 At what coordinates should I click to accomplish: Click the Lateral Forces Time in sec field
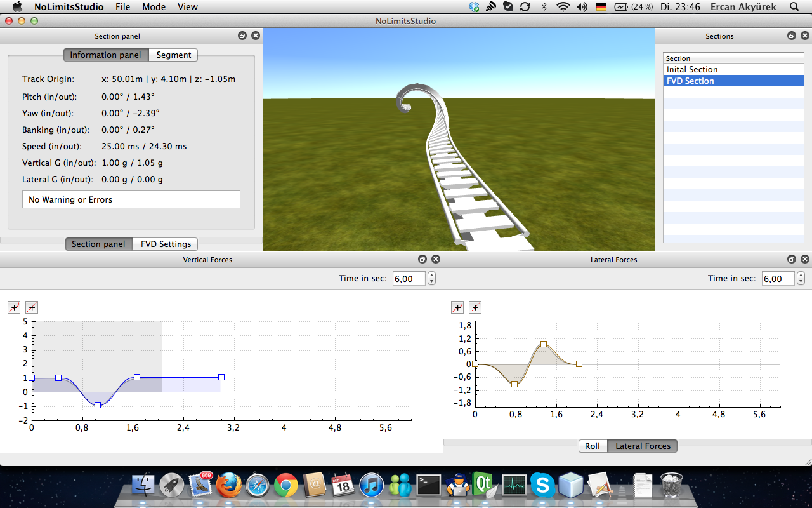tap(778, 279)
